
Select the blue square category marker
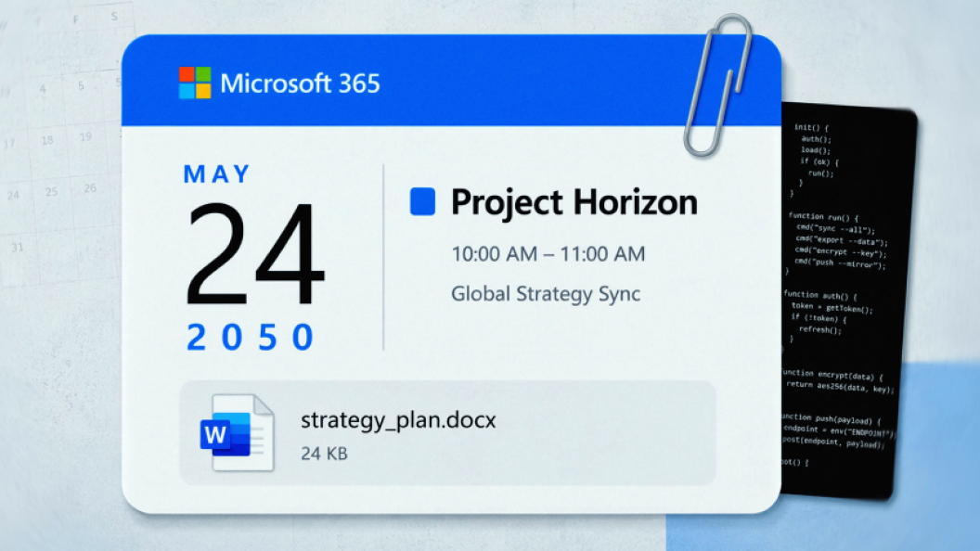tap(422, 202)
